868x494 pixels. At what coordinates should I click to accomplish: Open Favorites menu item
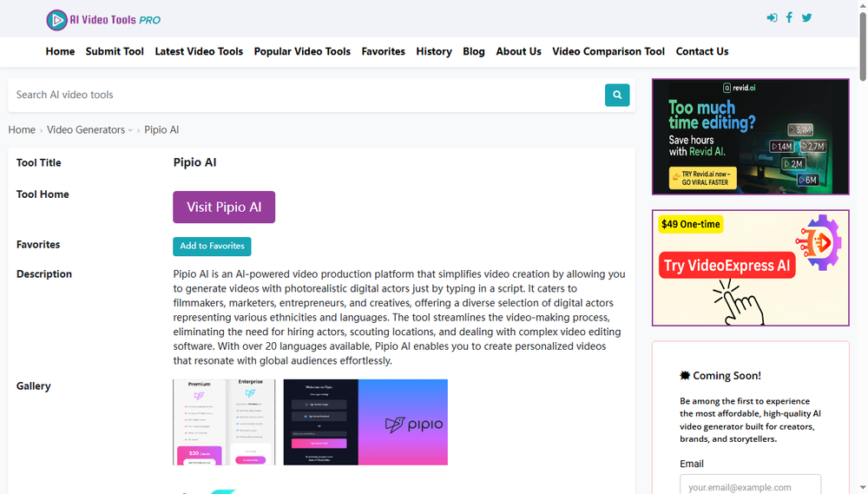383,51
